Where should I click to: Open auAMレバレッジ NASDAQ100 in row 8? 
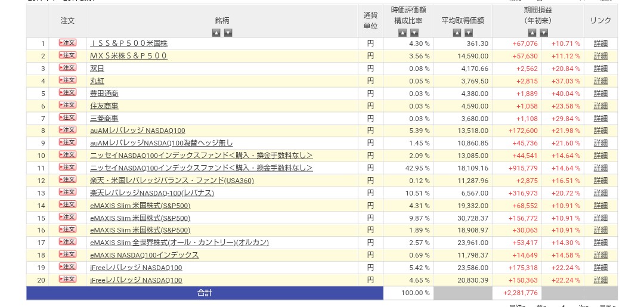138,131
